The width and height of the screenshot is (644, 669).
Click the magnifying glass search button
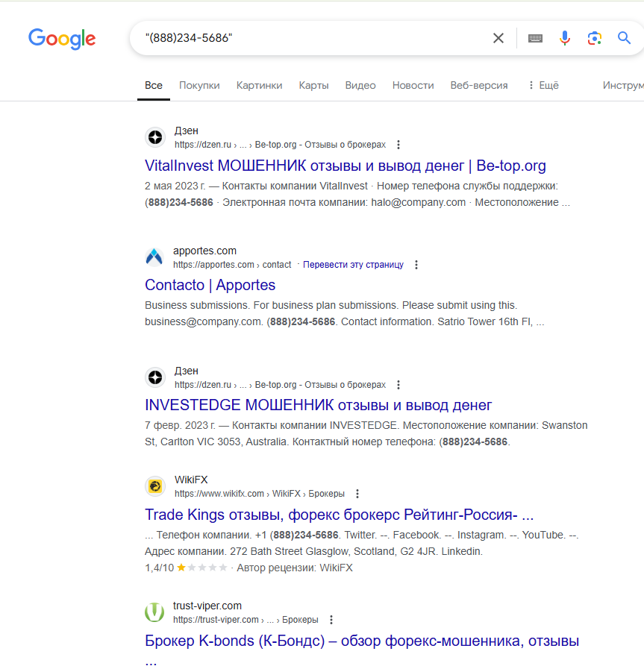pos(624,38)
